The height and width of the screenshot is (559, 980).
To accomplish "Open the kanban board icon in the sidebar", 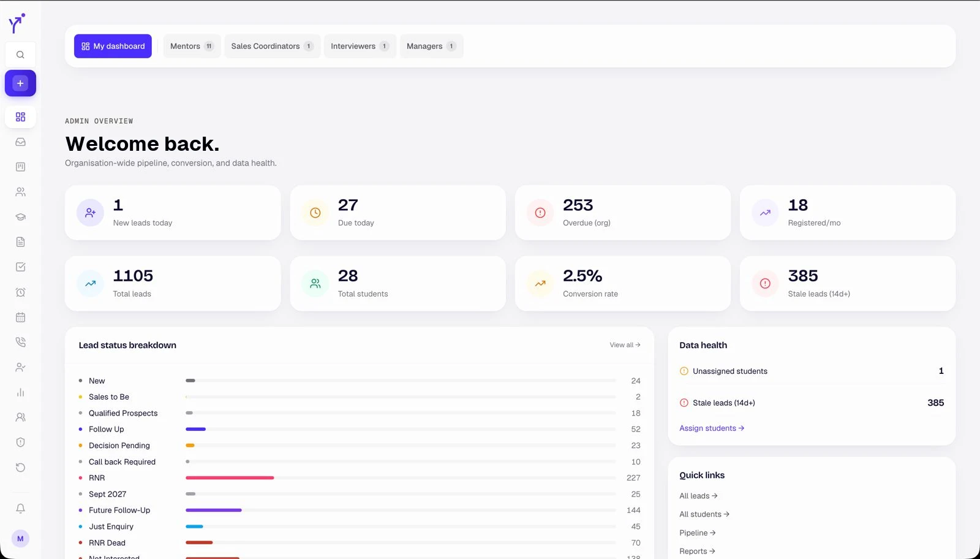I will (20, 167).
